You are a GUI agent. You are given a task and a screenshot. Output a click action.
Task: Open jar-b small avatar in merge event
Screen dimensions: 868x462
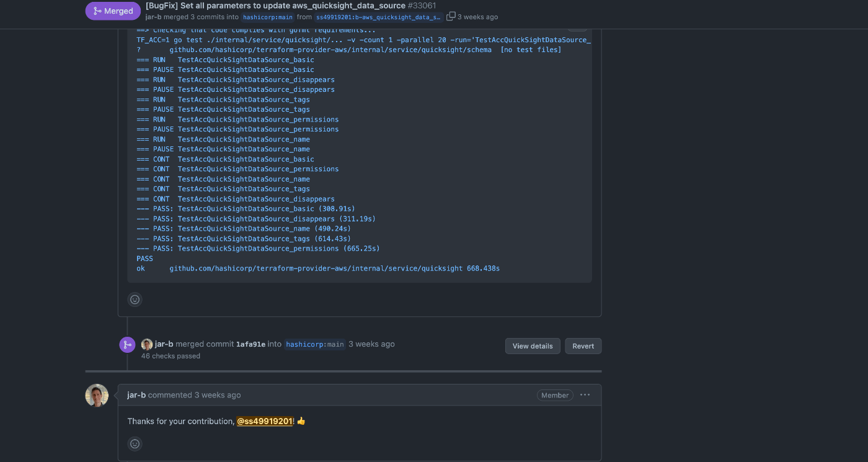pyautogui.click(x=147, y=344)
